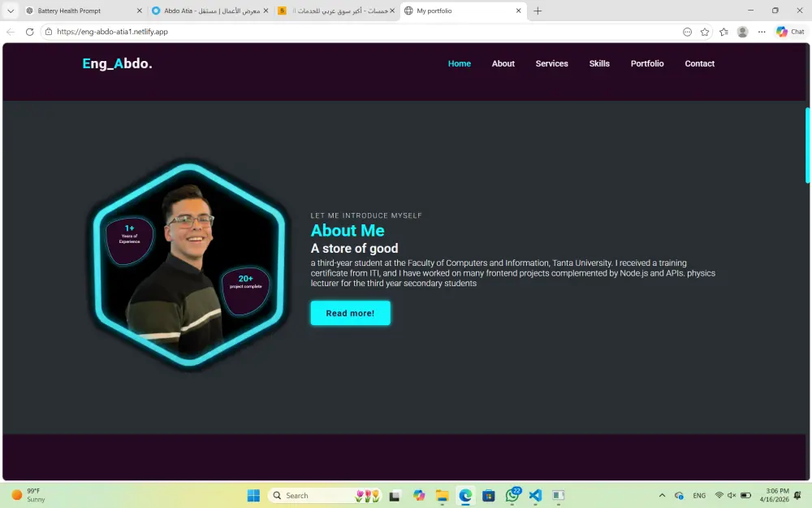Open the Skills navigation link
The width and height of the screenshot is (812, 508).
[x=599, y=63]
